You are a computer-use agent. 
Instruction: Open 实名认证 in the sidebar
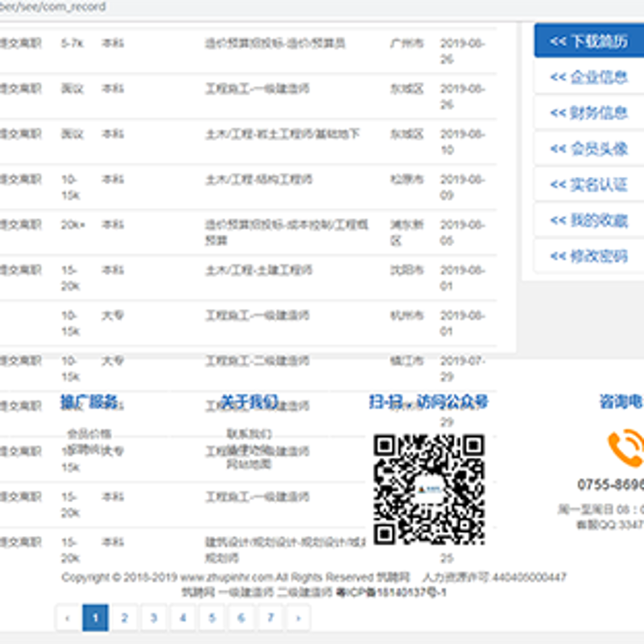click(589, 184)
